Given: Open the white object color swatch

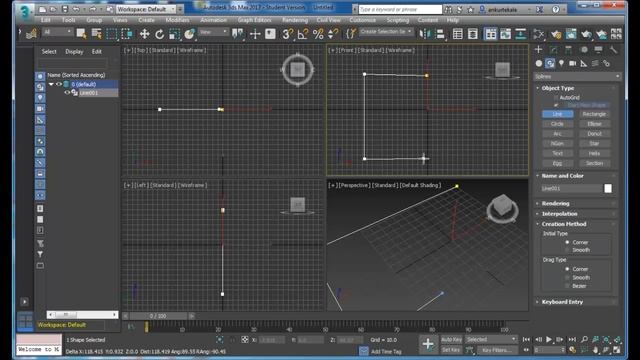Looking at the screenshot, I should (608, 188).
